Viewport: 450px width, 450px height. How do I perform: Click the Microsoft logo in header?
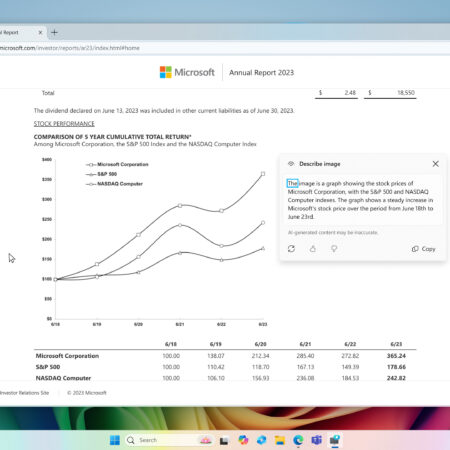(x=187, y=72)
